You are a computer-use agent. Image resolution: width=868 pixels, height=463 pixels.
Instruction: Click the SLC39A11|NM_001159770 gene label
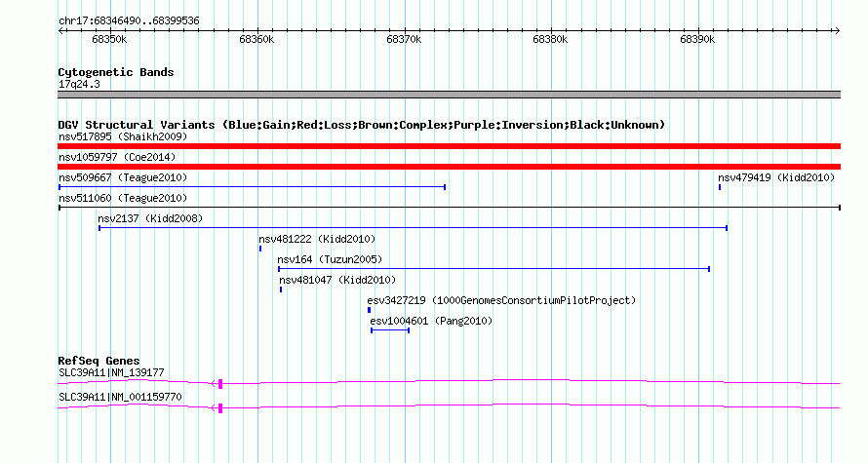click(120, 397)
